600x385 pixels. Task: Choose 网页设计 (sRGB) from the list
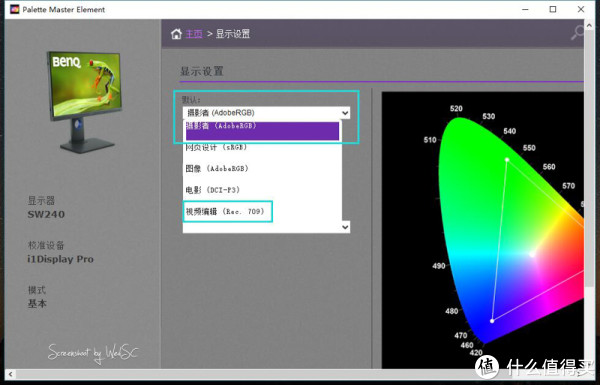click(216, 147)
